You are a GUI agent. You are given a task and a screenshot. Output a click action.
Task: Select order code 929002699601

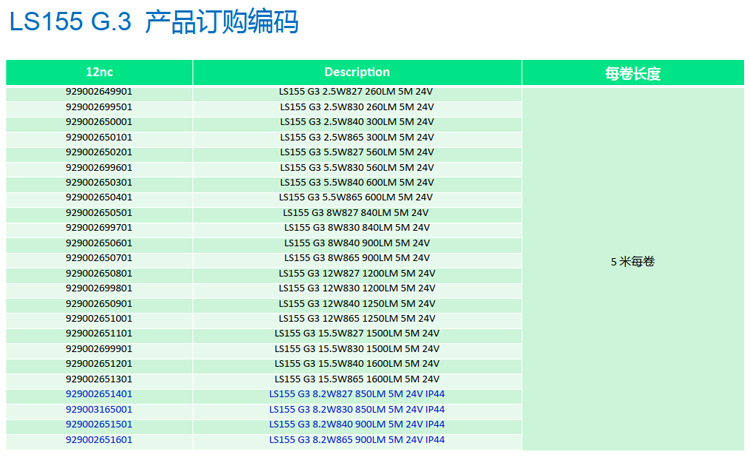pyautogui.click(x=99, y=167)
